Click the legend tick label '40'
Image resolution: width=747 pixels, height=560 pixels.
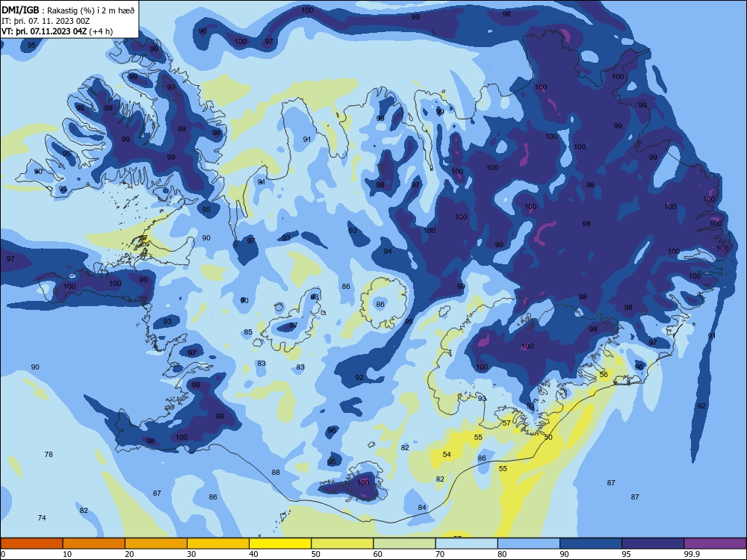coord(253,554)
